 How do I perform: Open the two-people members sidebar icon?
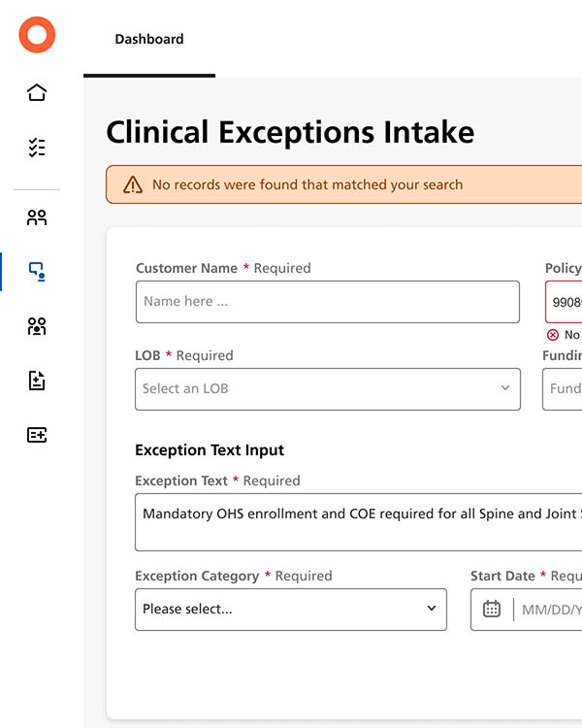coord(37,217)
